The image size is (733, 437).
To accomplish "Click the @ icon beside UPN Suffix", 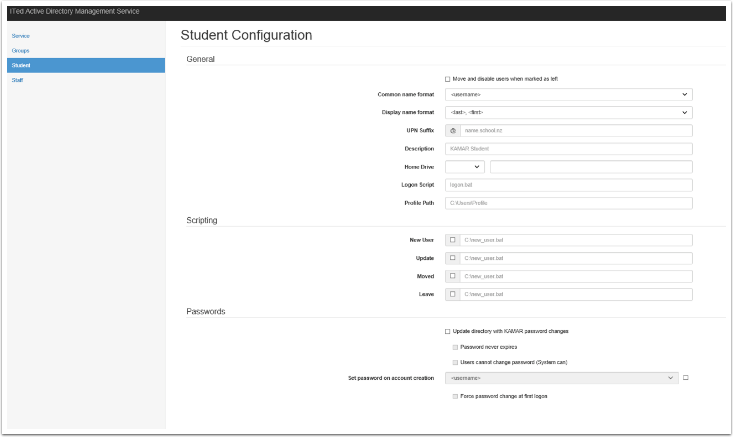I will click(x=453, y=130).
